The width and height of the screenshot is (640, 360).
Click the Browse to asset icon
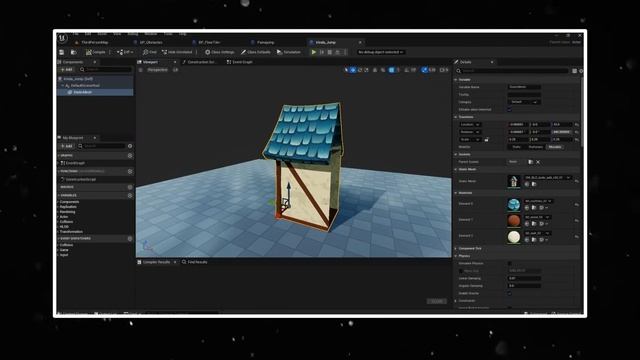pos(73,52)
